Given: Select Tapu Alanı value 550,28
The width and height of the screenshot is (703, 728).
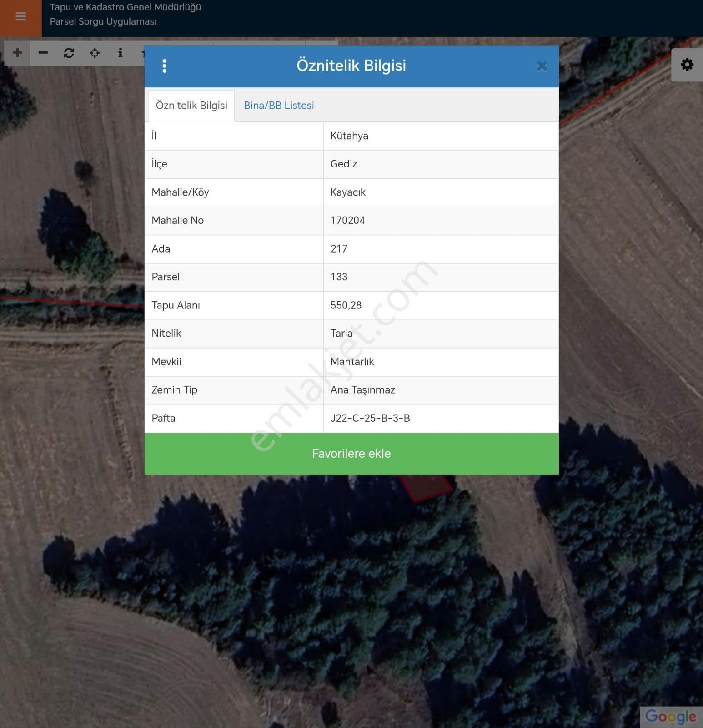Looking at the screenshot, I should tap(346, 305).
